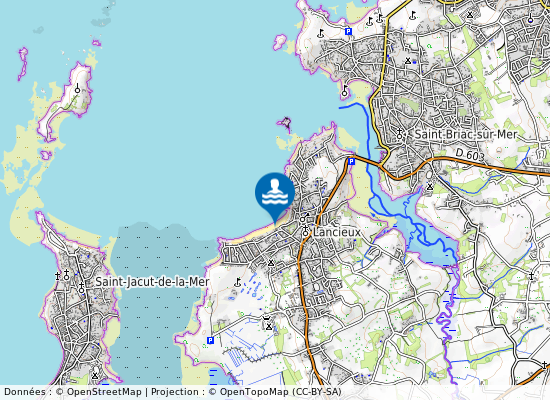
Task: Click the water tower icon with blue base
Action: click(x=531, y=19)
